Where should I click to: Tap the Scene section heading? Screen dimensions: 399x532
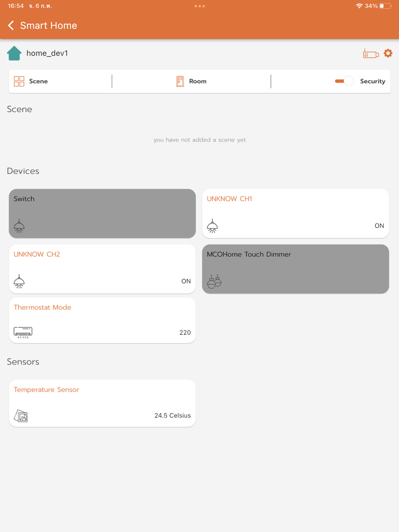point(20,109)
